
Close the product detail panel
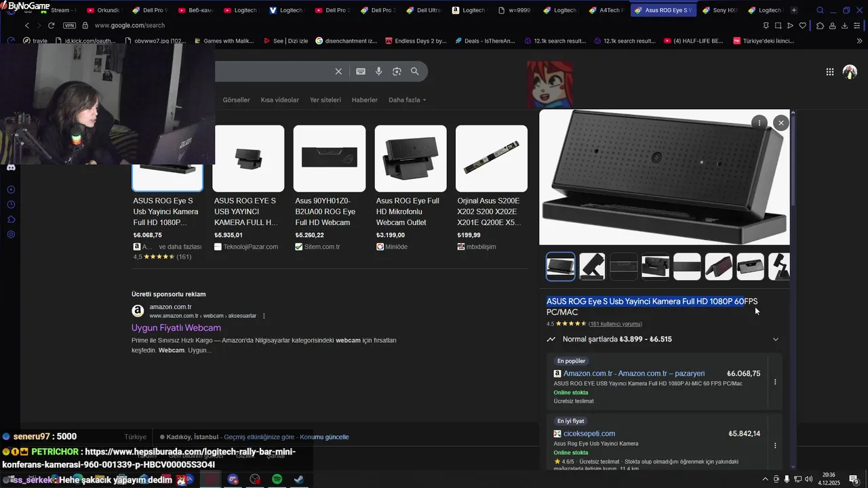click(x=781, y=123)
